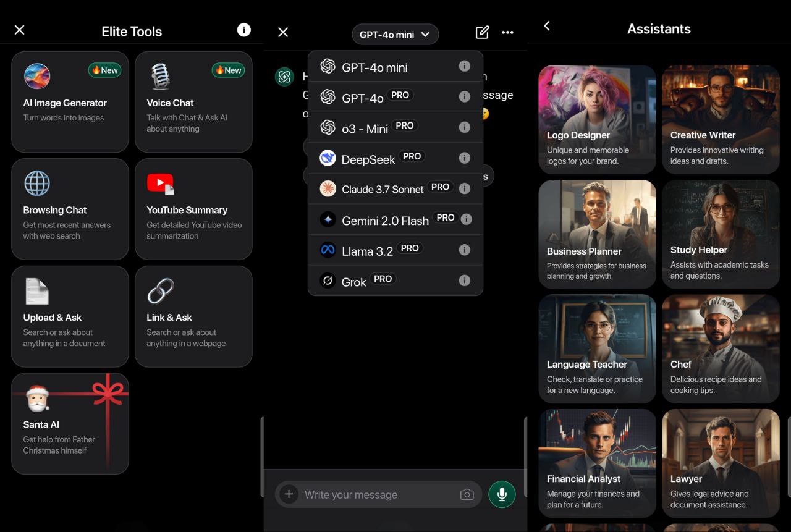Open the Santa AI face icon
The width and height of the screenshot is (791, 532).
tap(37, 398)
